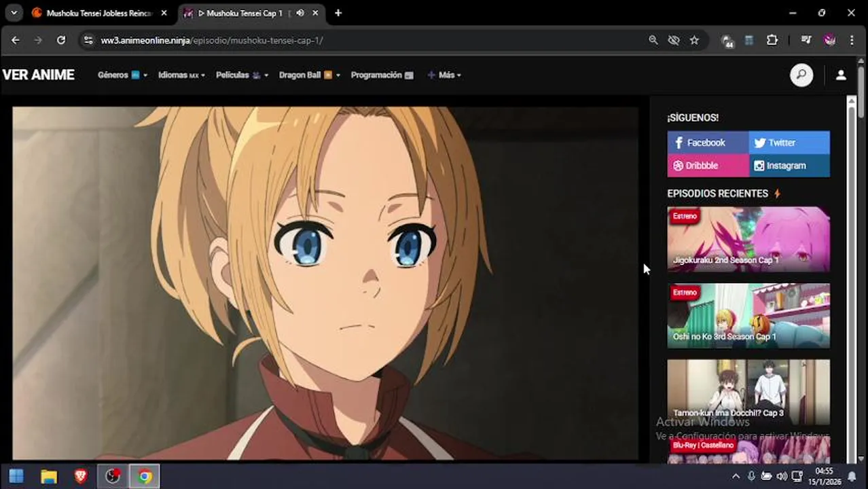Bookmark this page with the star icon

(694, 40)
